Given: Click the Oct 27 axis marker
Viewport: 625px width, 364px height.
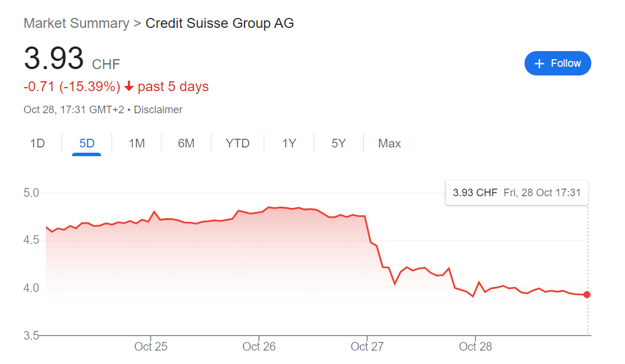Looking at the screenshot, I should click(367, 347).
